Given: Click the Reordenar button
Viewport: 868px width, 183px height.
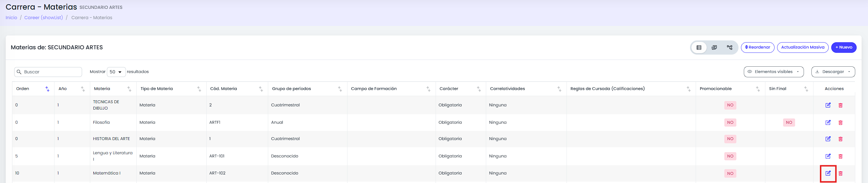Looking at the screenshot, I should point(758,47).
